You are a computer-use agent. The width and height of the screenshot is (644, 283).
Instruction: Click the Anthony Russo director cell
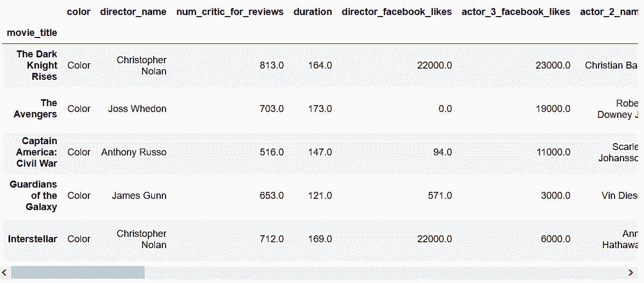click(134, 152)
